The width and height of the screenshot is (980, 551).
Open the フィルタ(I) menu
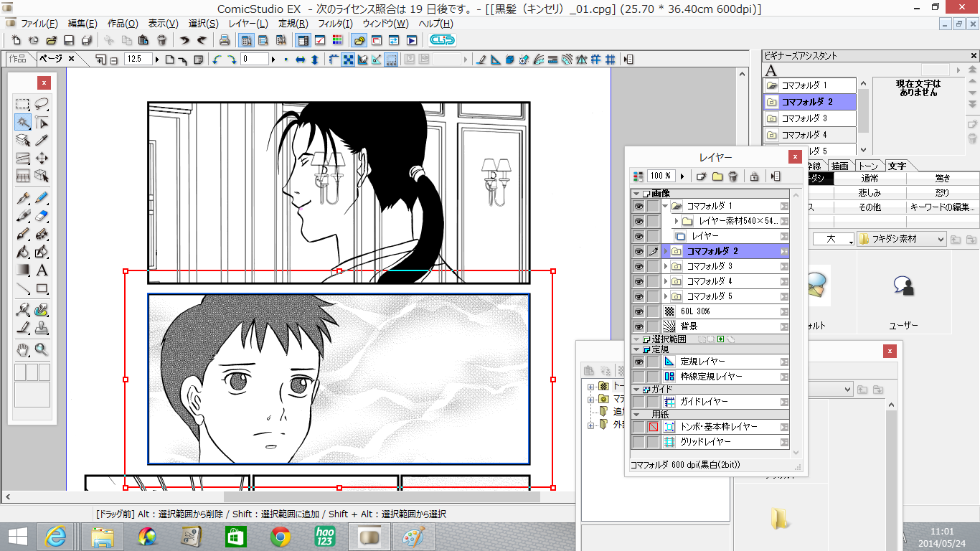point(335,24)
